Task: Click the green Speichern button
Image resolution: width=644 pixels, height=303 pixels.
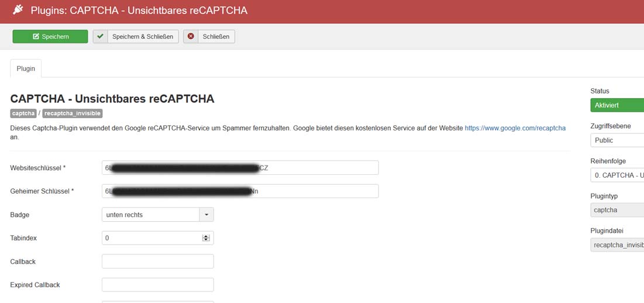Action: [50, 36]
